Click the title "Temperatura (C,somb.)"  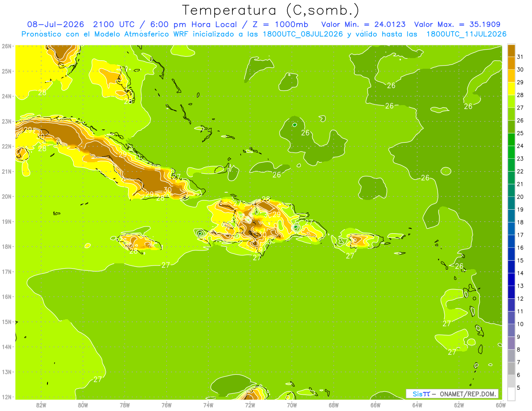click(271, 11)
